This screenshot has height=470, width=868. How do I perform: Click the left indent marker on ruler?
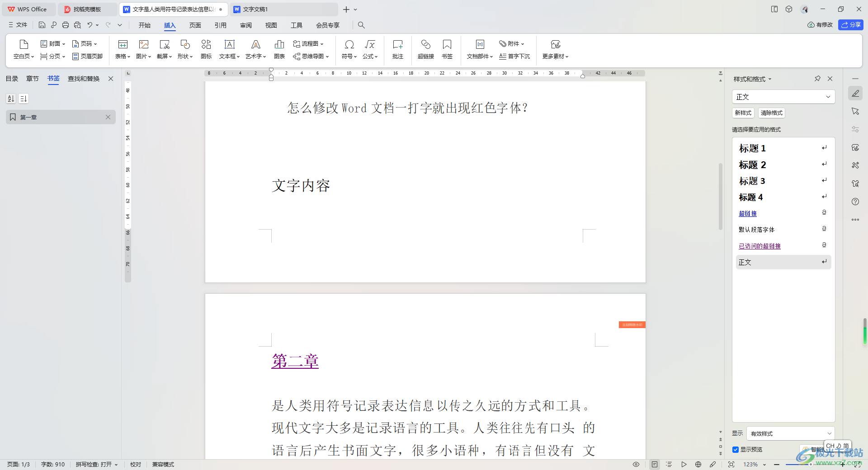tap(271, 78)
